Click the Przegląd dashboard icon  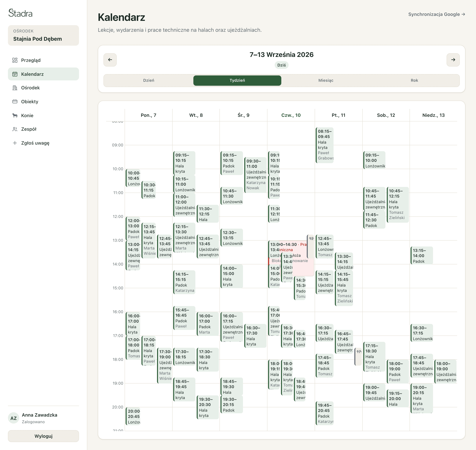[15, 60]
